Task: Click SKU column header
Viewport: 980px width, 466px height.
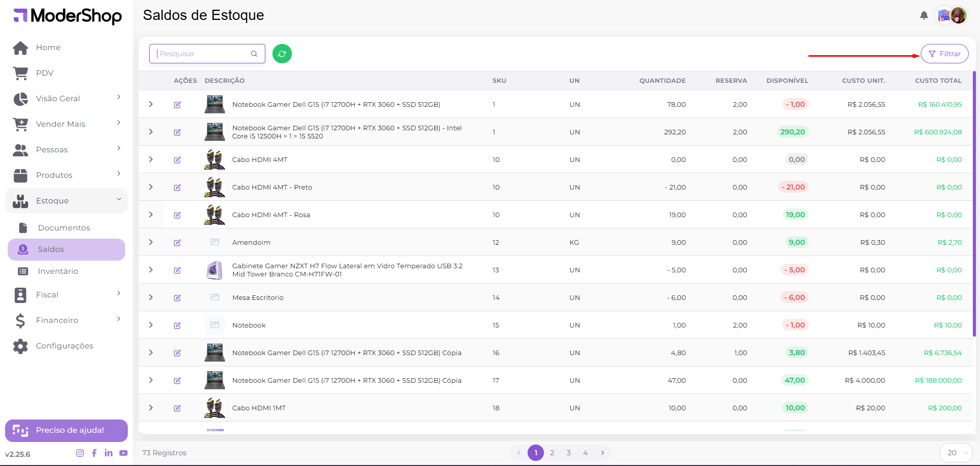Action: click(499, 81)
